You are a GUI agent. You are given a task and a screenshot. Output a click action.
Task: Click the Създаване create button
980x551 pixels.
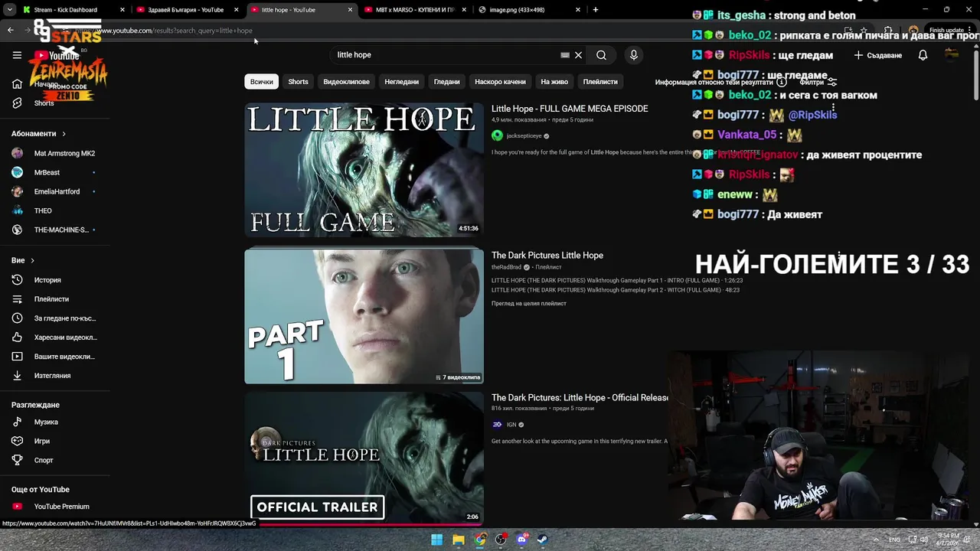pyautogui.click(x=878, y=55)
